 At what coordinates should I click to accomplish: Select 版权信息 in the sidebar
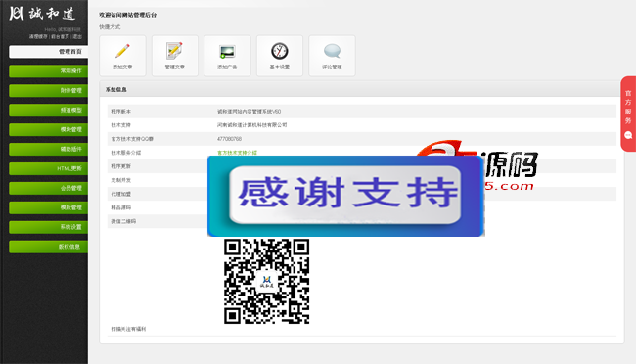pyautogui.click(x=48, y=247)
